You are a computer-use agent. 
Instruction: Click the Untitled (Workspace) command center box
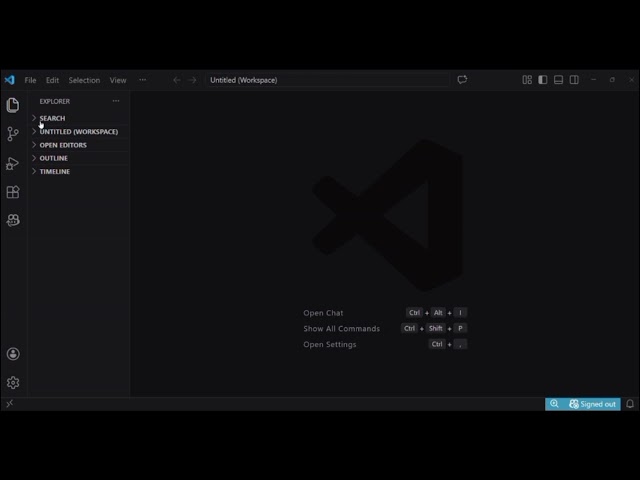(327, 80)
